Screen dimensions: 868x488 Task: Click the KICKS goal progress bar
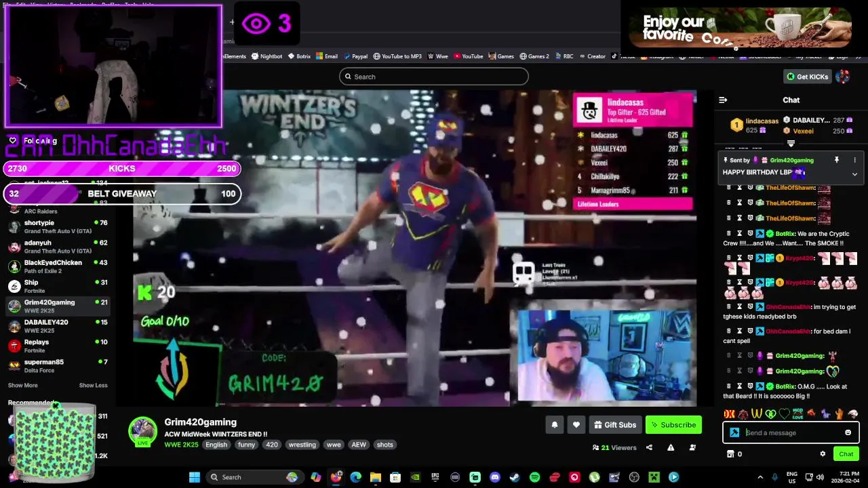coord(122,169)
